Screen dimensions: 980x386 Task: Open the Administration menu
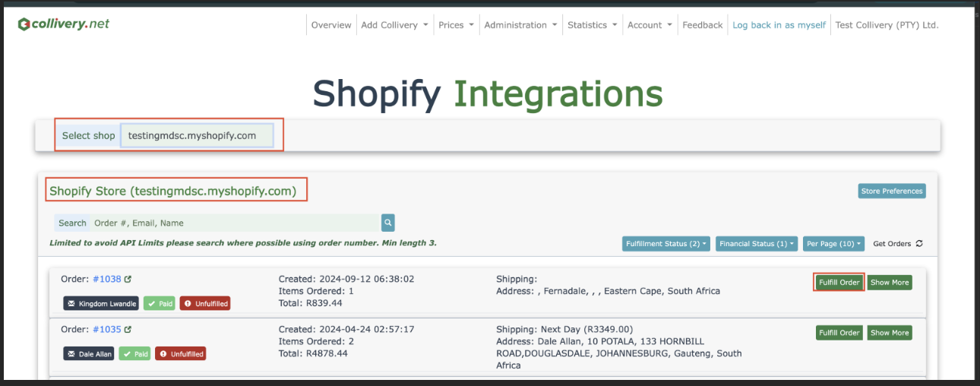(x=520, y=25)
